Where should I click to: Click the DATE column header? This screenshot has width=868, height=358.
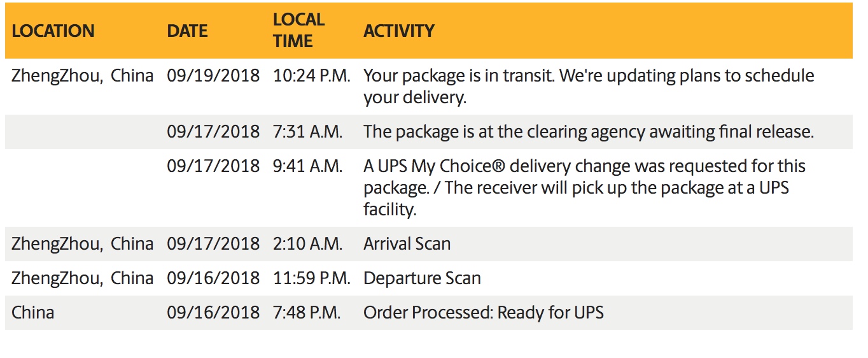tap(187, 31)
